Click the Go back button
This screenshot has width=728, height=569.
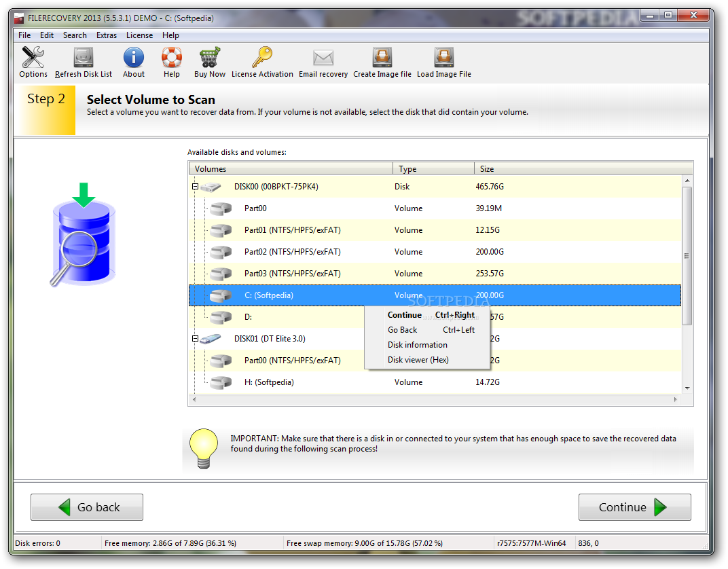click(87, 507)
